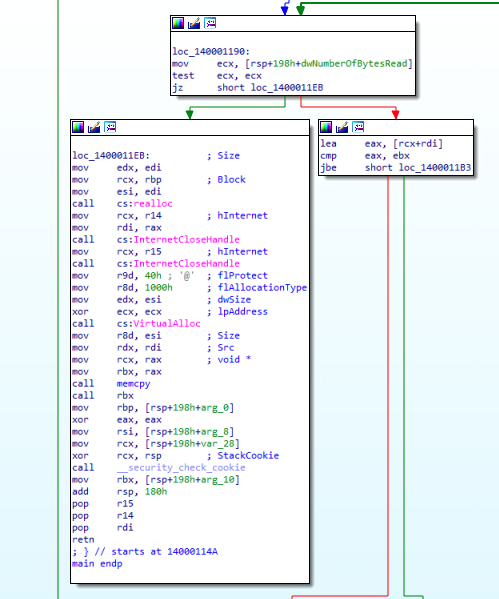Click 'xor eax, eax' instruction
The width and height of the screenshot is (499, 599).
click(x=117, y=419)
